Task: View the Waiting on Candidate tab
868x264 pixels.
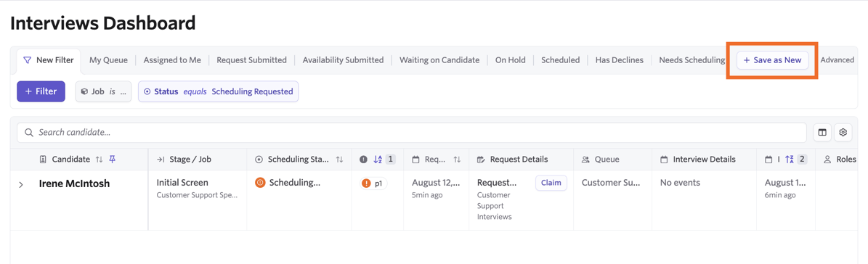Action: tap(439, 60)
